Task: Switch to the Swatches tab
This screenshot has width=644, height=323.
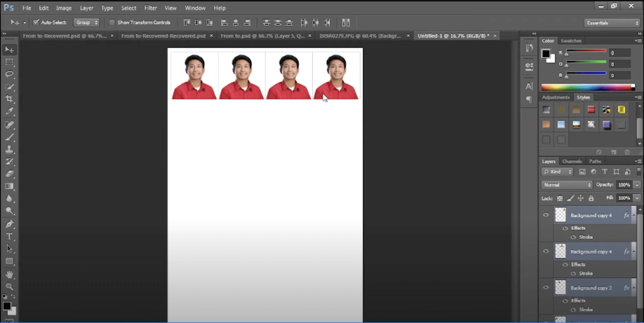Action: (571, 41)
